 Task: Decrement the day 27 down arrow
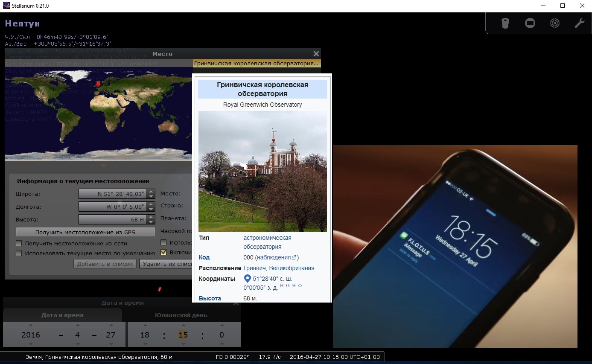pos(111,344)
